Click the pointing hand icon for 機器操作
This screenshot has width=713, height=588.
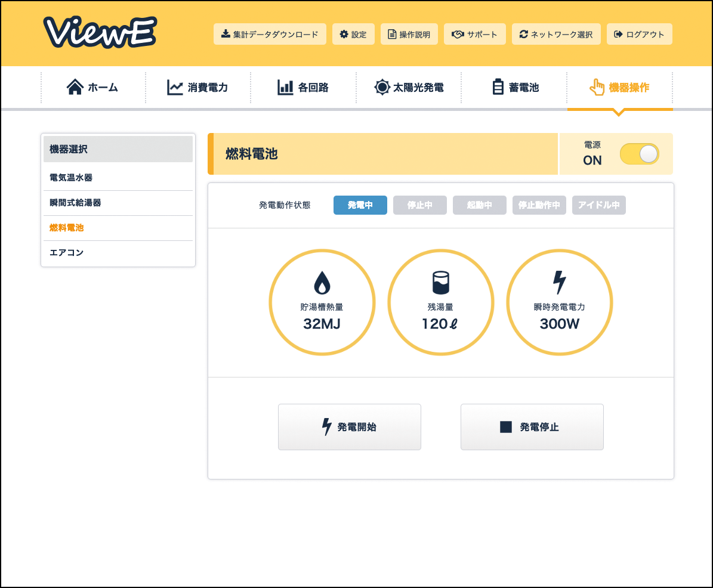[x=597, y=87]
